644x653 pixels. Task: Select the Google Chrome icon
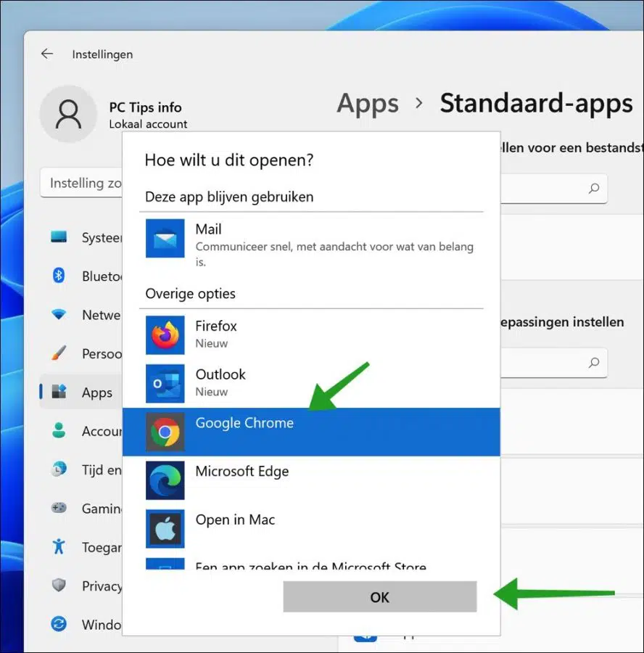pyautogui.click(x=165, y=432)
